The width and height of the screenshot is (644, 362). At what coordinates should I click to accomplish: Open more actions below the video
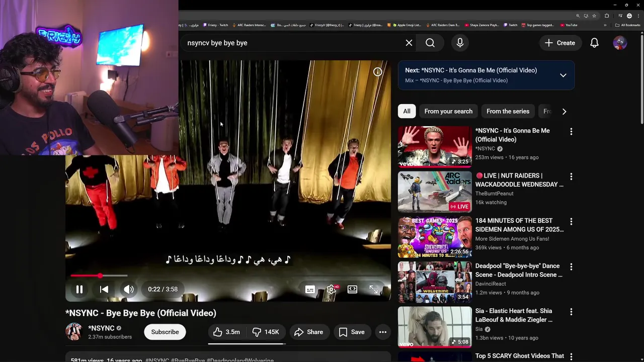pyautogui.click(x=383, y=332)
